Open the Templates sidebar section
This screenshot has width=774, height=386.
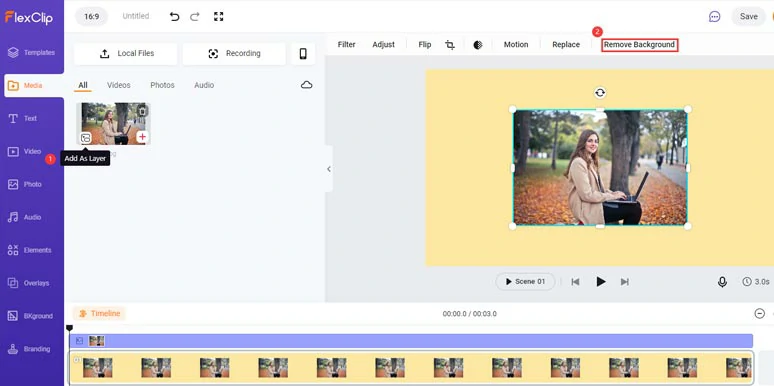click(32, 52)
